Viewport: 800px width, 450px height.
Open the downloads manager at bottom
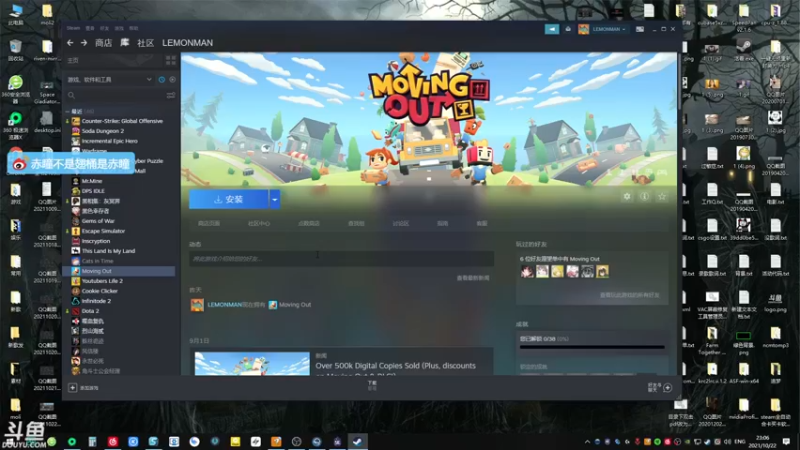click(372, 386)
